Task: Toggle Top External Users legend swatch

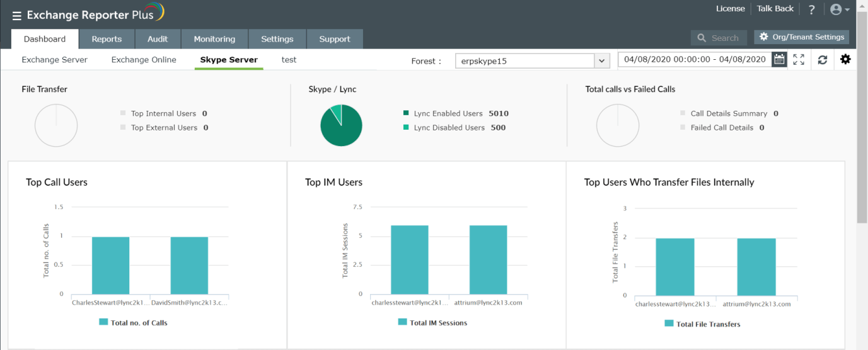Action: (123, 128)
